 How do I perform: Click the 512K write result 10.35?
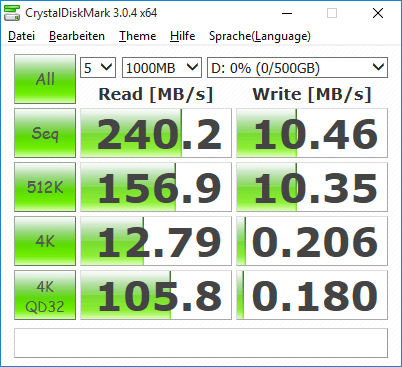312,187
